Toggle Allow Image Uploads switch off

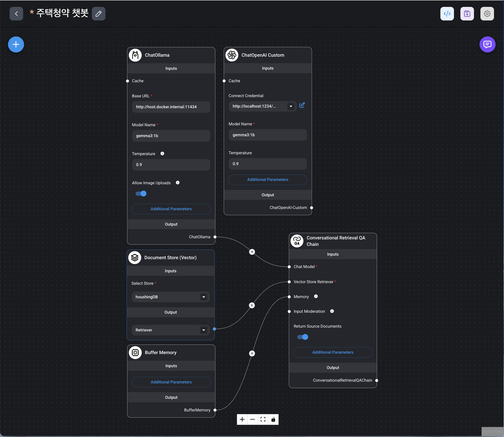(x=141, y=194)
